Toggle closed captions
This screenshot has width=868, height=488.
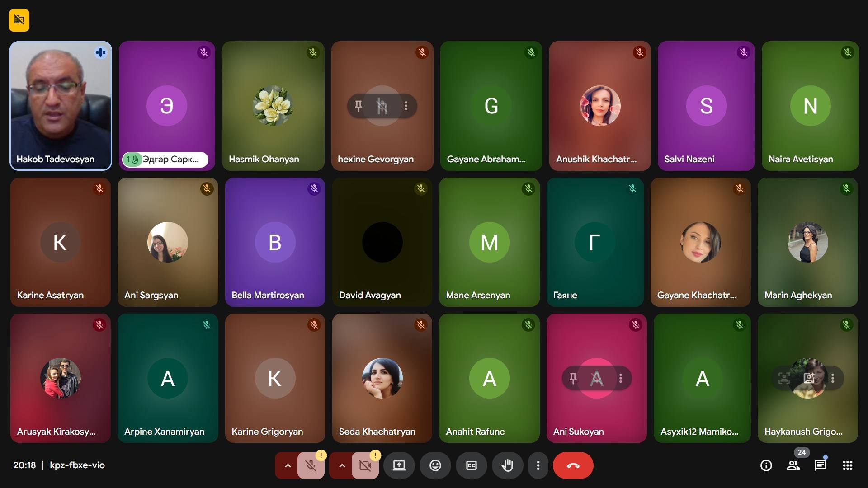(472, 465)
